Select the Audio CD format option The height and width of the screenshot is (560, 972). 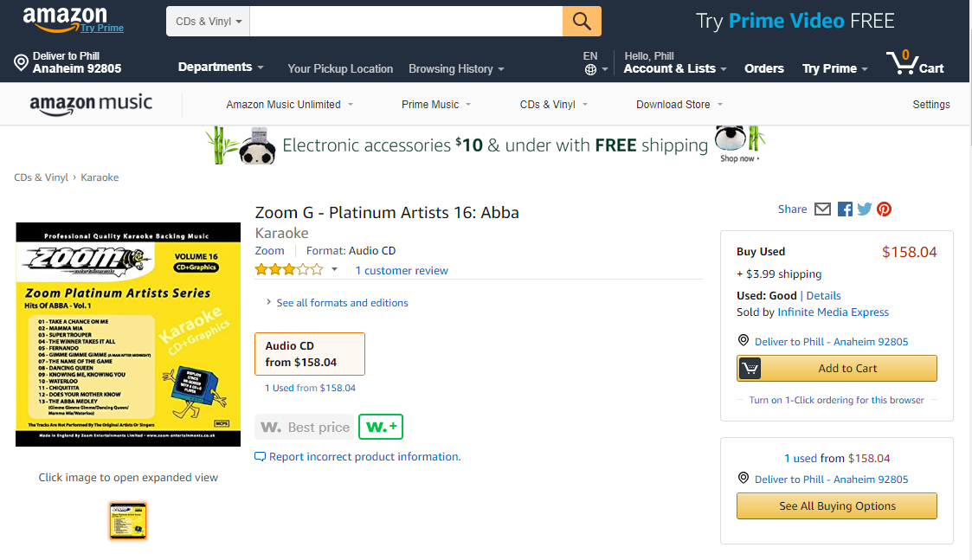pyautogui.click(x=310, y=354)
